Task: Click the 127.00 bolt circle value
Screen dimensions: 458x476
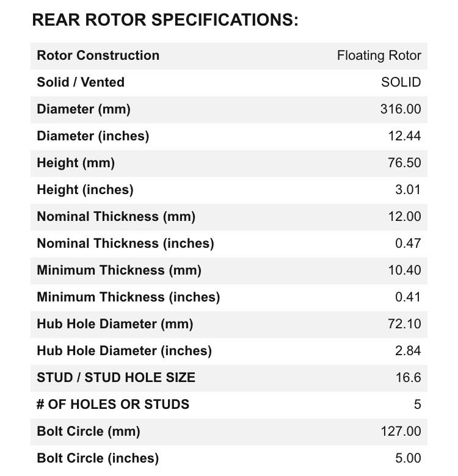Action: (x=401, y=431)
